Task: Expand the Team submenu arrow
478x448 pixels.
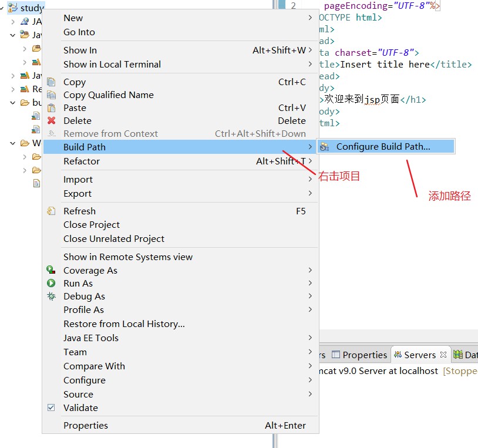Action: 310,352
